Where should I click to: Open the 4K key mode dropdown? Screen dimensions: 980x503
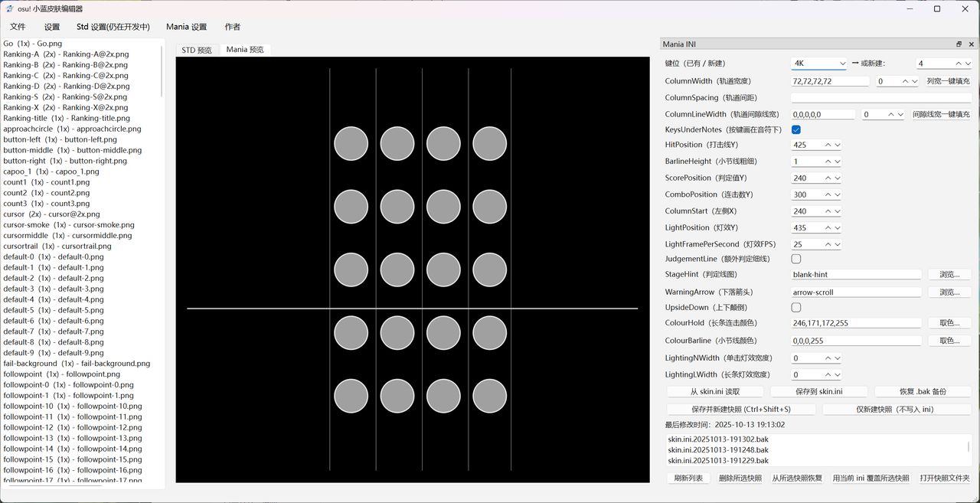point(819,64)
